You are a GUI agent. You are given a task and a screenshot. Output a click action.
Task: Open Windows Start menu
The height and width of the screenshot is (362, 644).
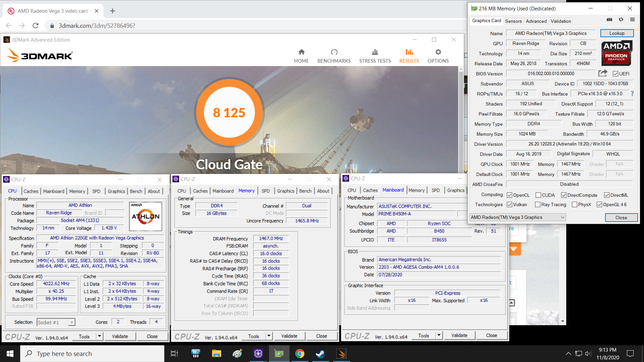[10, 354]
